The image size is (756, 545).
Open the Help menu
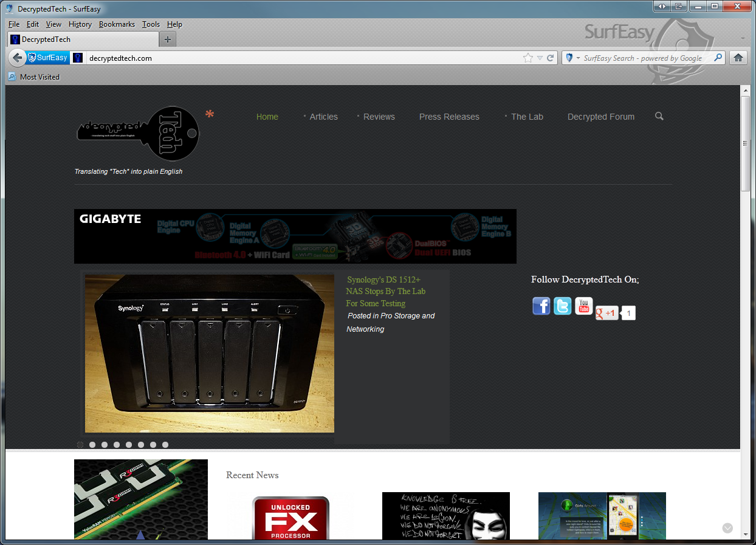(x=175, y=24)
